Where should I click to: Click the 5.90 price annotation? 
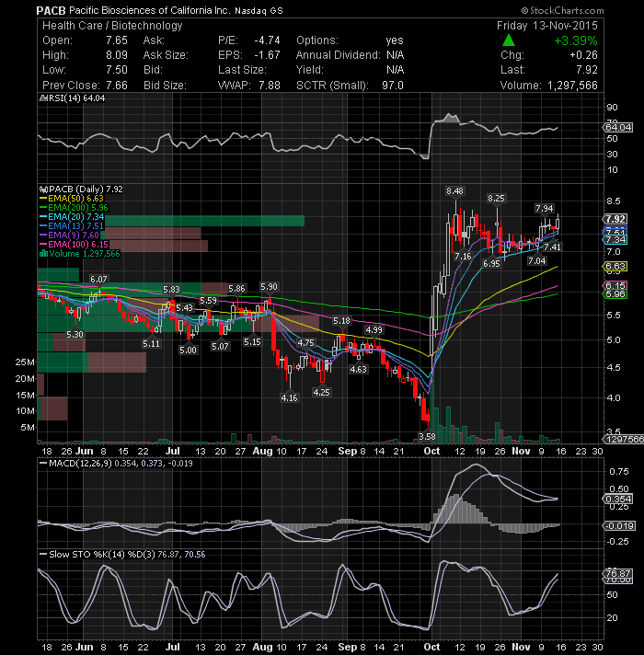click(269, 287)
